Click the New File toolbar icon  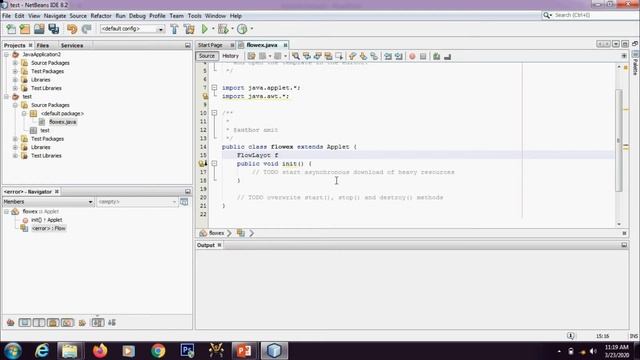[x=11, y=29]
